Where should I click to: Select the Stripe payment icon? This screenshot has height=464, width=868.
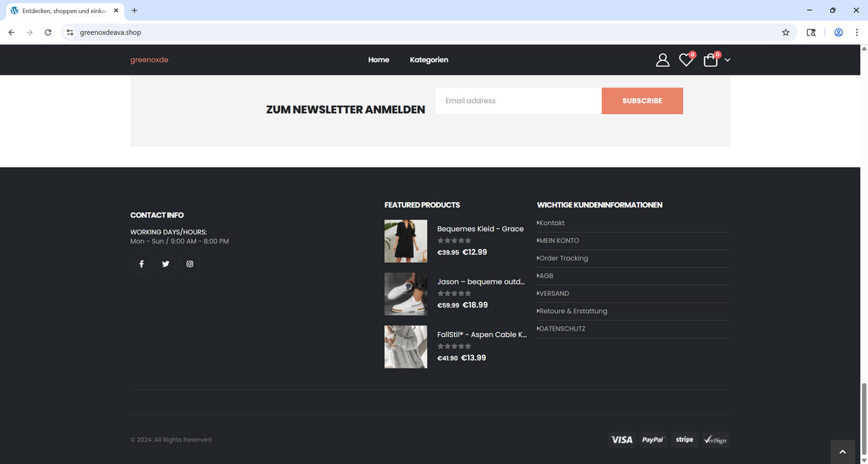685,439
